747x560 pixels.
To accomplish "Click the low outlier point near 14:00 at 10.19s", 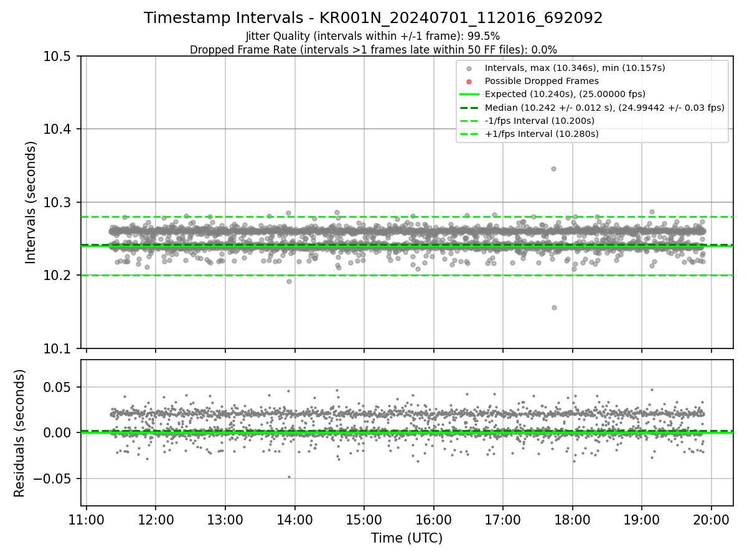I will [x=289, y=281].
